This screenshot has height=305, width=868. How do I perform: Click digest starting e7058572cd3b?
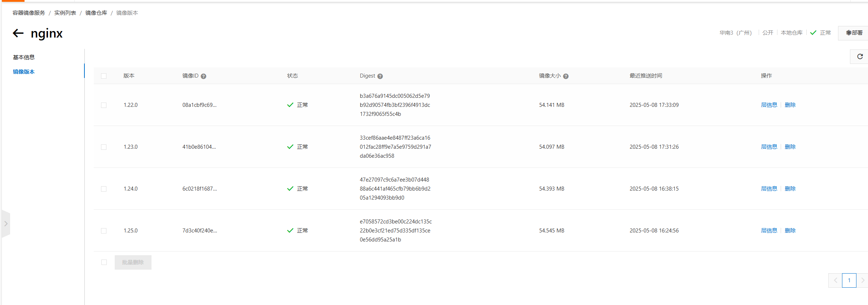(x=396, y=231)
